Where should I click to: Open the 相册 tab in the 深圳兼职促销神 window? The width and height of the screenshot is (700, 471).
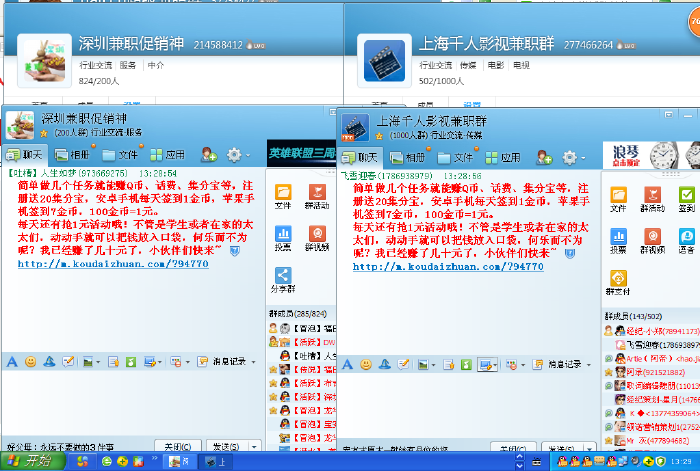[72, 155]
